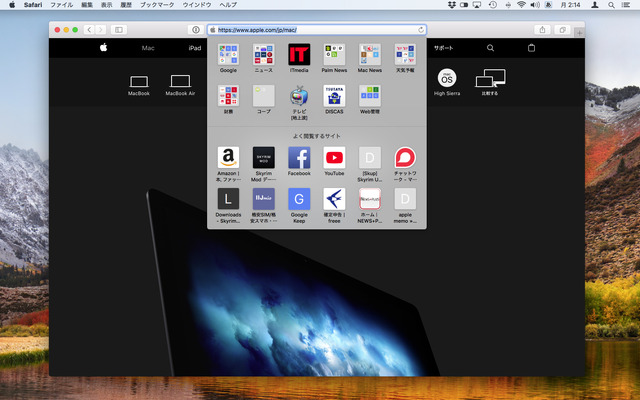640x400 pixels.
Task: Open the [Skup] Skyrim site tile
Action: pos(370,158)
